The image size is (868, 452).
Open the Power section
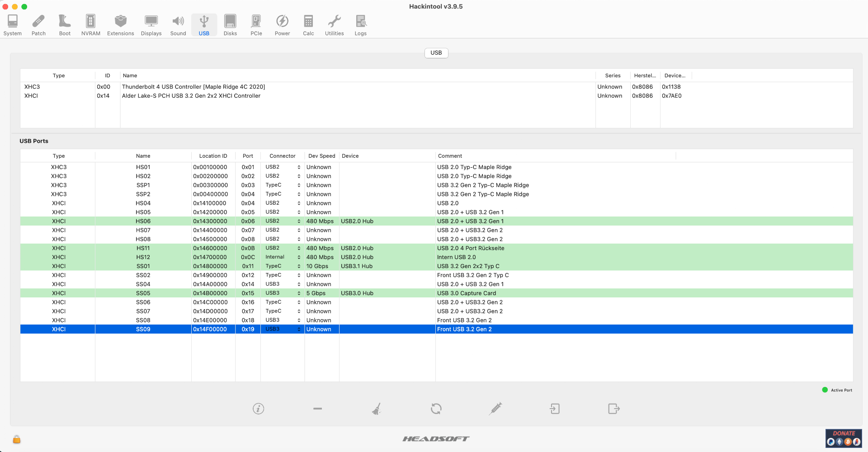tap(283, 25)
